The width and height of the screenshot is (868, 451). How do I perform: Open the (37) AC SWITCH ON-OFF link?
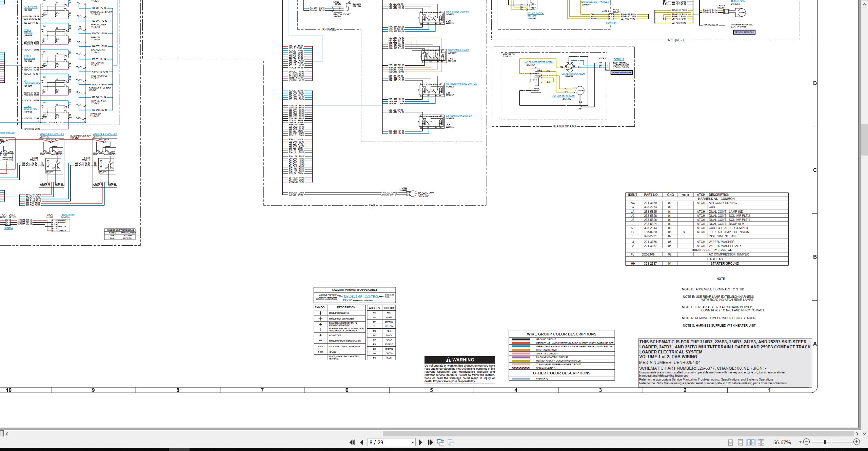click(x=535, y=15)
